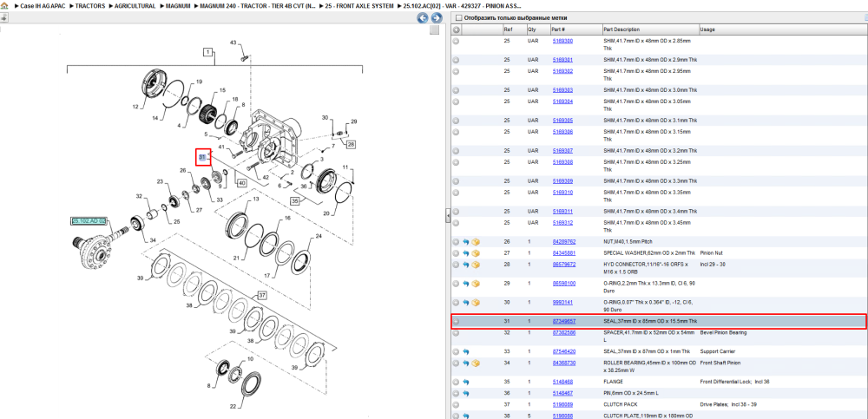Open the part number link for FLANGE

(x=562, y=382)
